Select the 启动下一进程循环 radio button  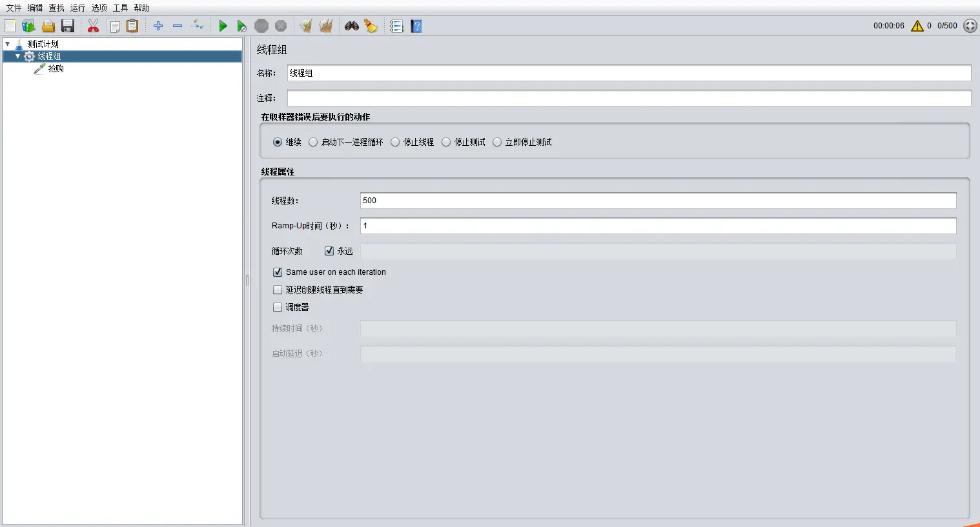[x=313, y=142]
